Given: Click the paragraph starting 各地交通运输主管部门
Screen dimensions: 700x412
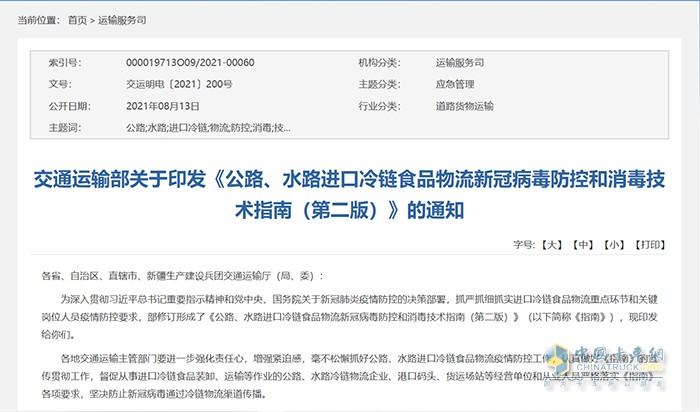Looking at the screenshot, I should (350, 376).
